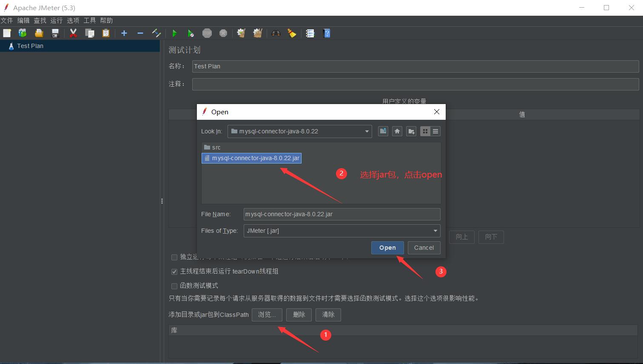Click the Save toolbar icon

coord(55,33)
